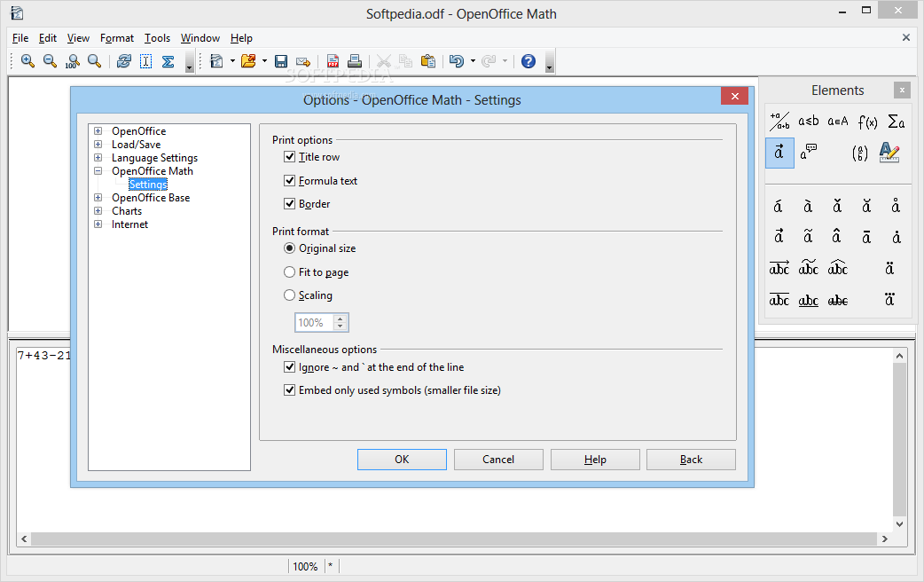Viewport: 924px width, 582px height.
Task: Click the Paste clipboard icon
Action: coord(427,60)
